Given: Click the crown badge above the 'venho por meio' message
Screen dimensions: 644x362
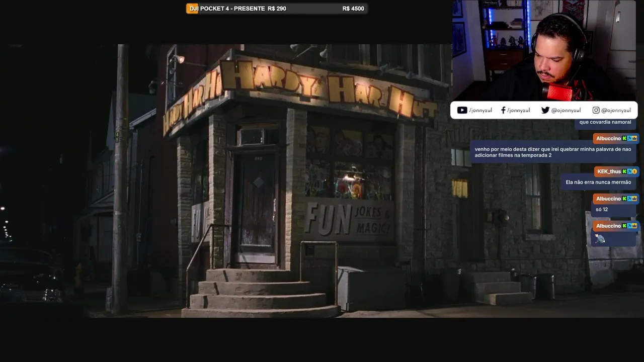Looking at the screenshot, I should (x=634, y=138).
